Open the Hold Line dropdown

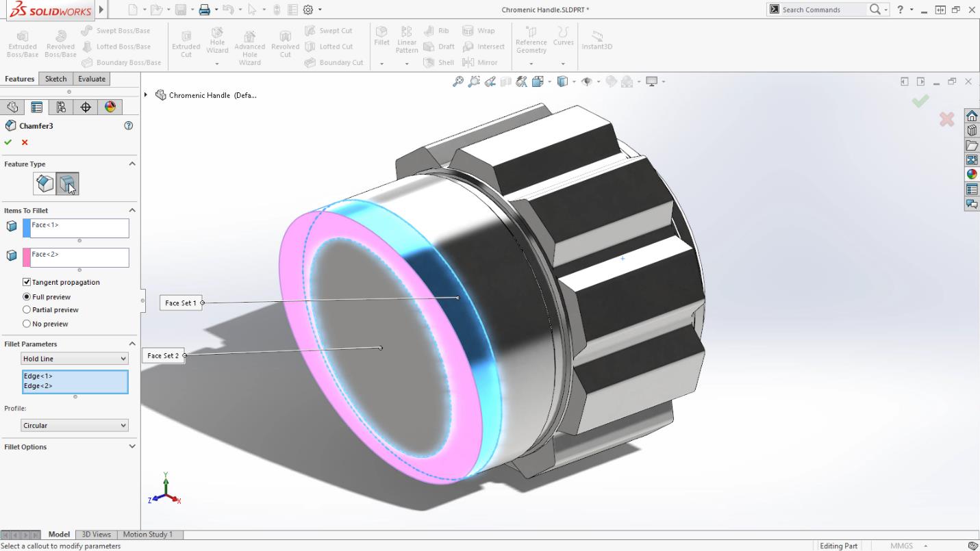[x=123, y=358]
